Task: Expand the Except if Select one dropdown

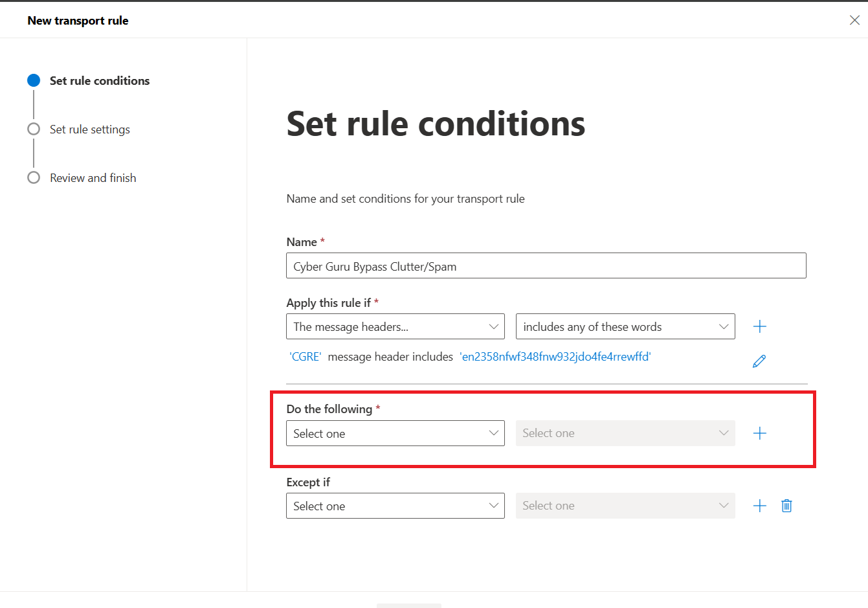Action: click(x=395, y=506)
